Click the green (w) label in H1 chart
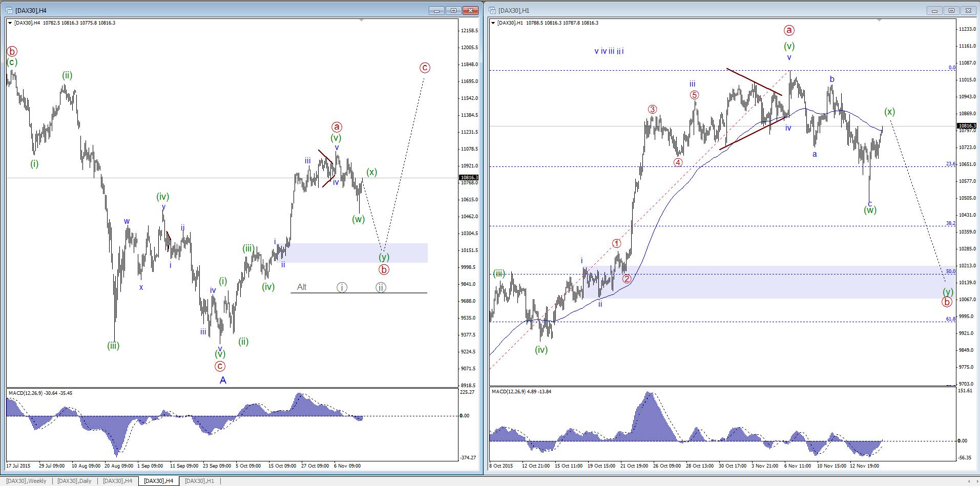 click(870, 210)
